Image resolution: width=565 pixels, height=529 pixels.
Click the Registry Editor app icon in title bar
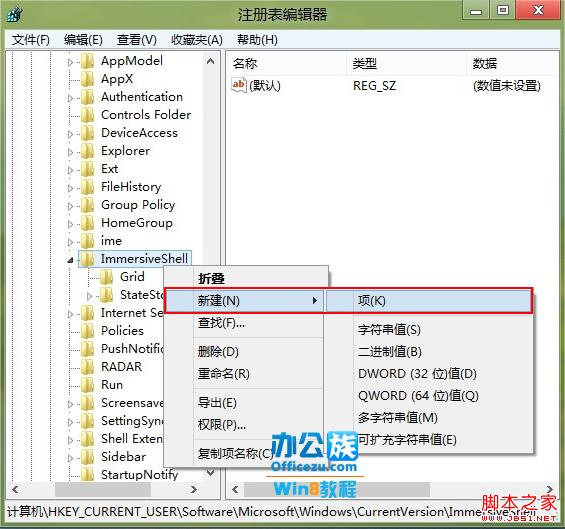(15, 14)
